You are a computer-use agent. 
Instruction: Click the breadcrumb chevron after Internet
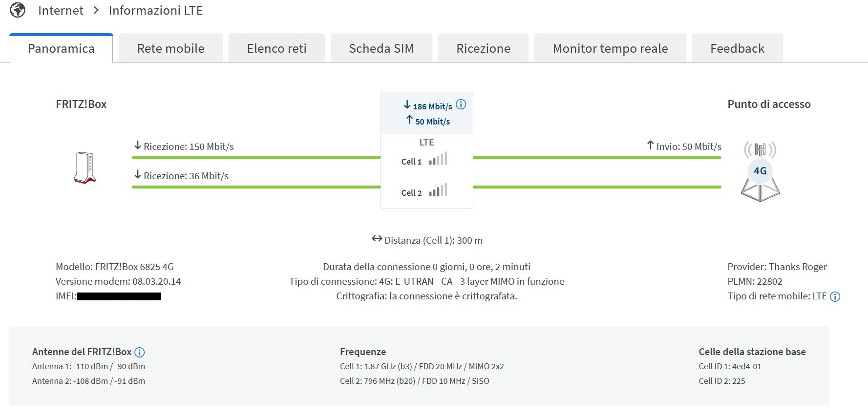(x=96, y=10)
